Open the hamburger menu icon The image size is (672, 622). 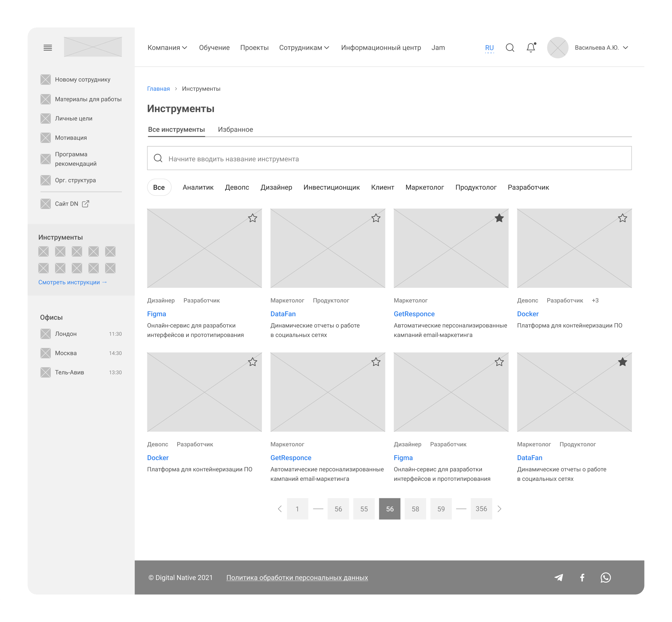(48, 47)
